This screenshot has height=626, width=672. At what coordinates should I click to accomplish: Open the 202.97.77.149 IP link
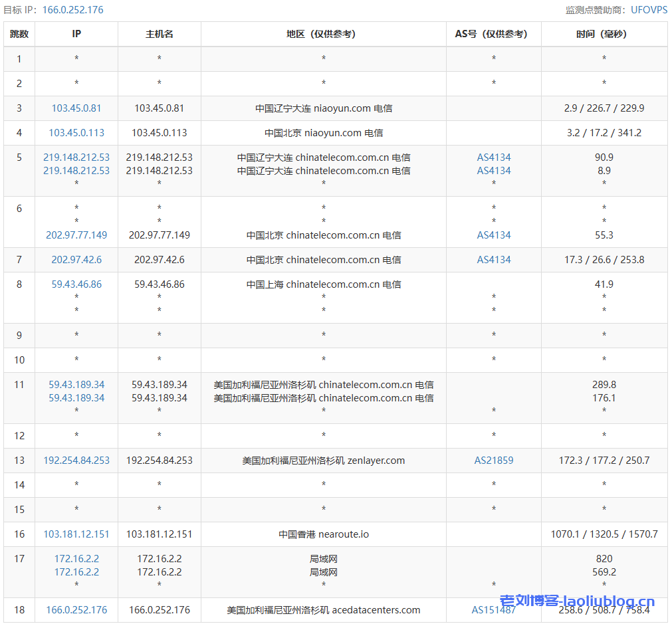76,235
